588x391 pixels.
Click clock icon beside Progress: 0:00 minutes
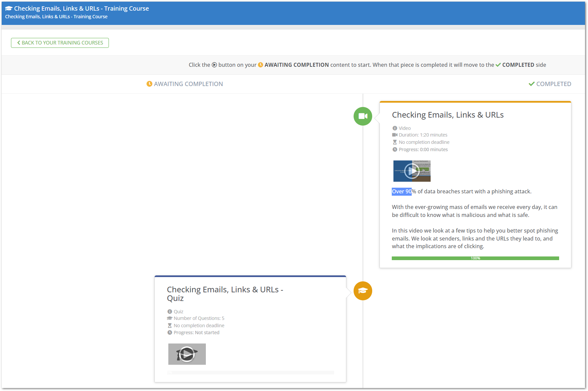pos(395,149)
